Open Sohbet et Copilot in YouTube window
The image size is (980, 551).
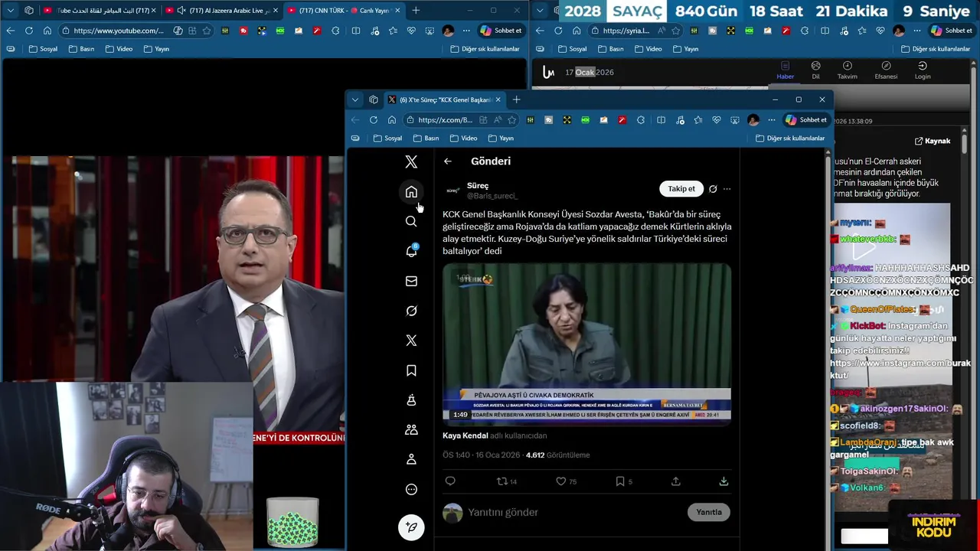tap(501, 31)
